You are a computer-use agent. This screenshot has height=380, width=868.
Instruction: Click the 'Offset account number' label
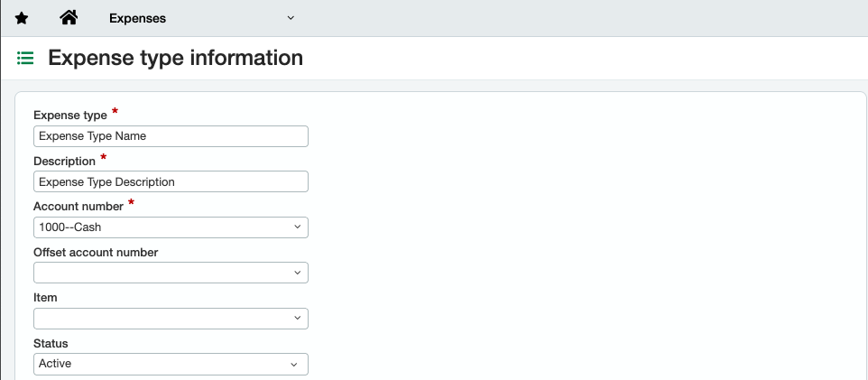[x=96, y=252]
